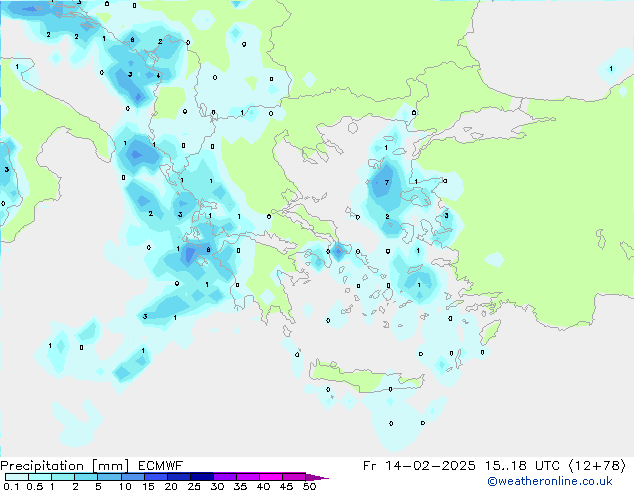
Task: Click the '50' legend scale label
Action: tap(309, 486)
